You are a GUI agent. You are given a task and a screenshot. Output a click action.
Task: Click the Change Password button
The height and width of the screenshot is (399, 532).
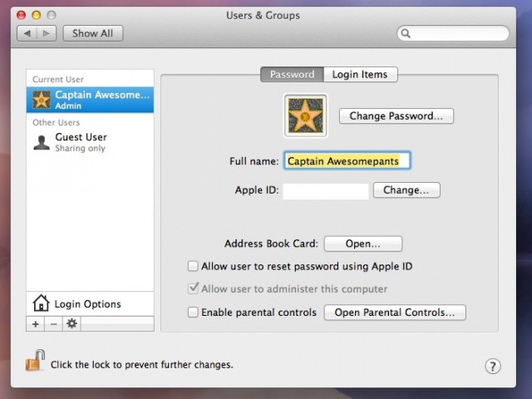(397, 116)
